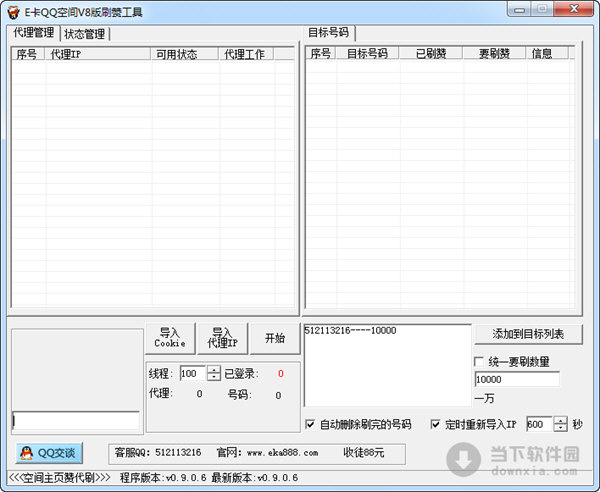Switch to the 状态管理 tab
600x492 pixels.
pos(85,34)
